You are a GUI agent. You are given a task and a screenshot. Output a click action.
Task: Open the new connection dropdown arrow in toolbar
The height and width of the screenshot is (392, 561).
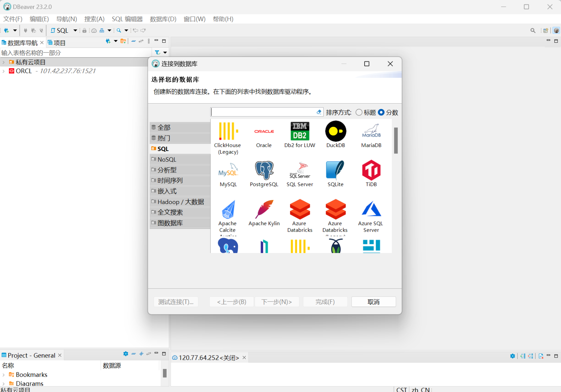point(15,30)
